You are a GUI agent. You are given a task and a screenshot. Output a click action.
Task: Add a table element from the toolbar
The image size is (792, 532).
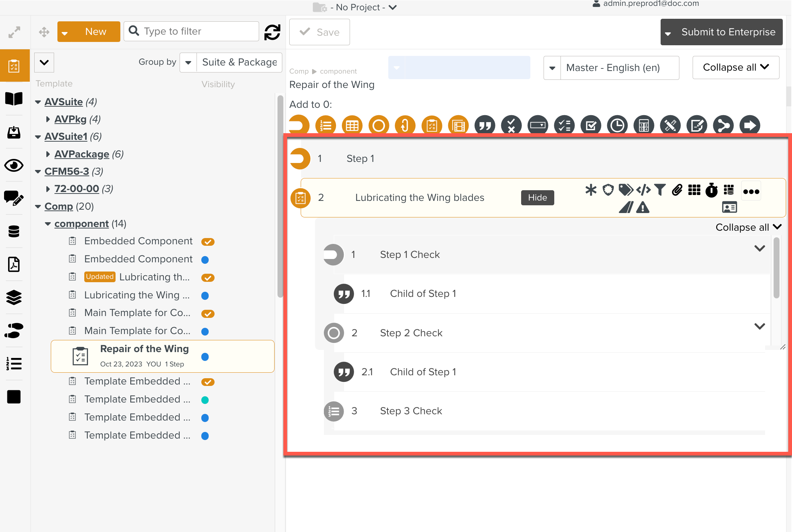point(352,126)
